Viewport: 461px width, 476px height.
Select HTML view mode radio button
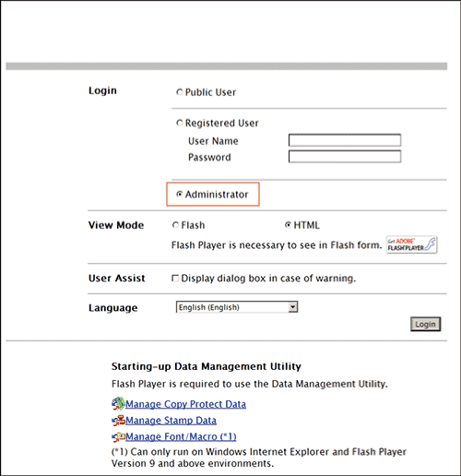[288, 225]
